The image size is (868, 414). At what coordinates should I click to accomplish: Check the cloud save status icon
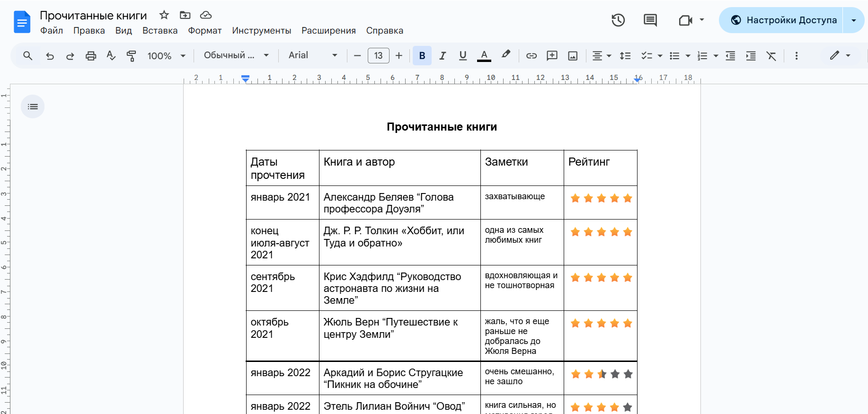click(206, 15)
